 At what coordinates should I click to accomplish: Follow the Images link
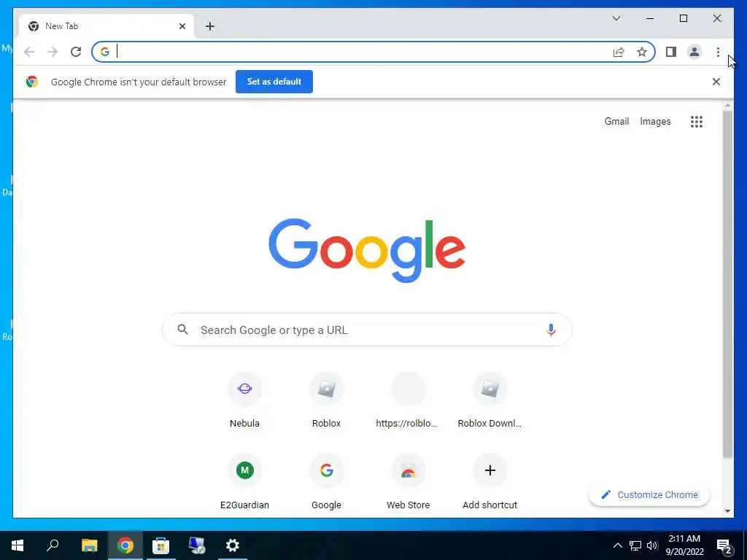coord(655,122)
